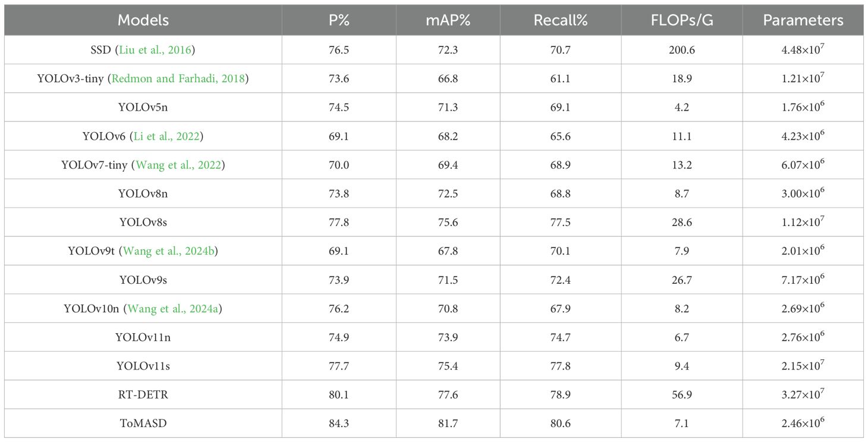Select the Recall% column header

[x=561, y=20]
